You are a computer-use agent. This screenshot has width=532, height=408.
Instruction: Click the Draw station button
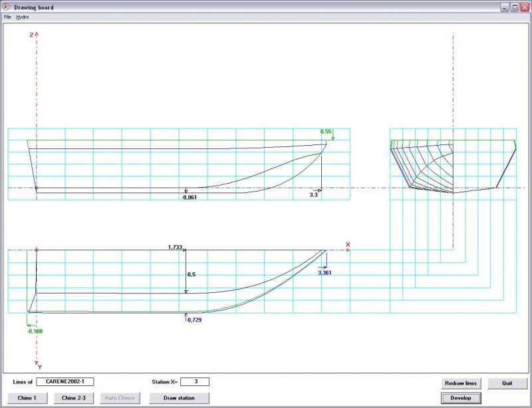[x=179, y=398]
